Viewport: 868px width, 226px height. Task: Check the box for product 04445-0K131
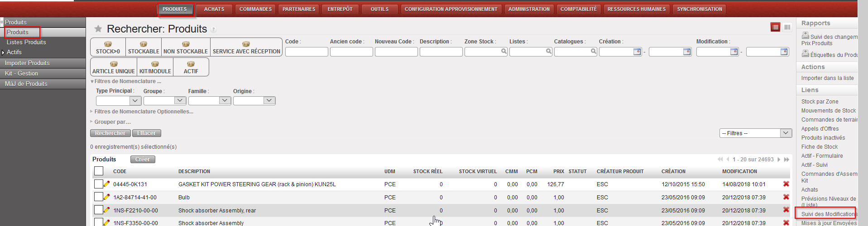(x=98, y=184)
